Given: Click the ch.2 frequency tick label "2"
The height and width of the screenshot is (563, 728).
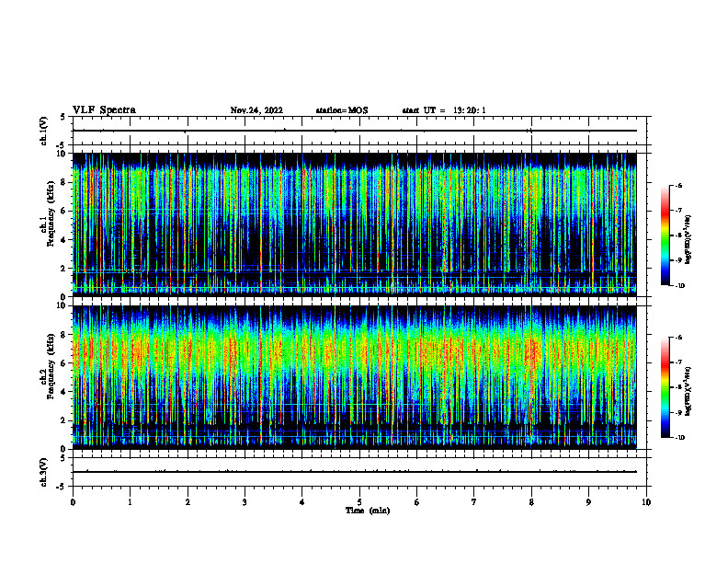Looking at the screenshot, I should click(64, 420).
